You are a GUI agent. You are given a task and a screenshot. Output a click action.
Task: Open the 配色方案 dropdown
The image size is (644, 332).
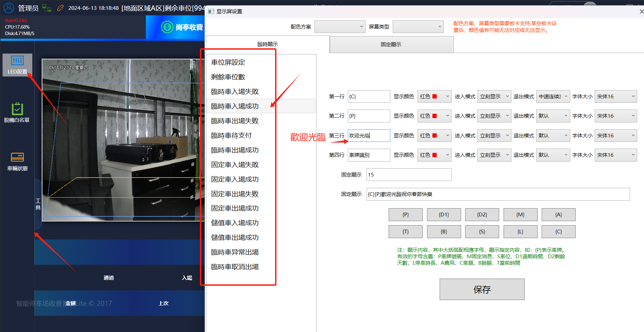point(340,27)
